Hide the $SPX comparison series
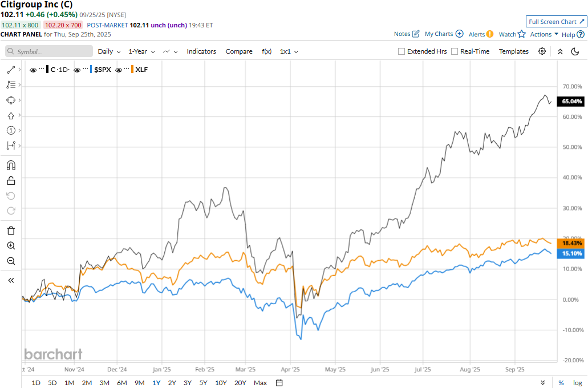This screenshot has height=388, width=588. coord(77,70)
